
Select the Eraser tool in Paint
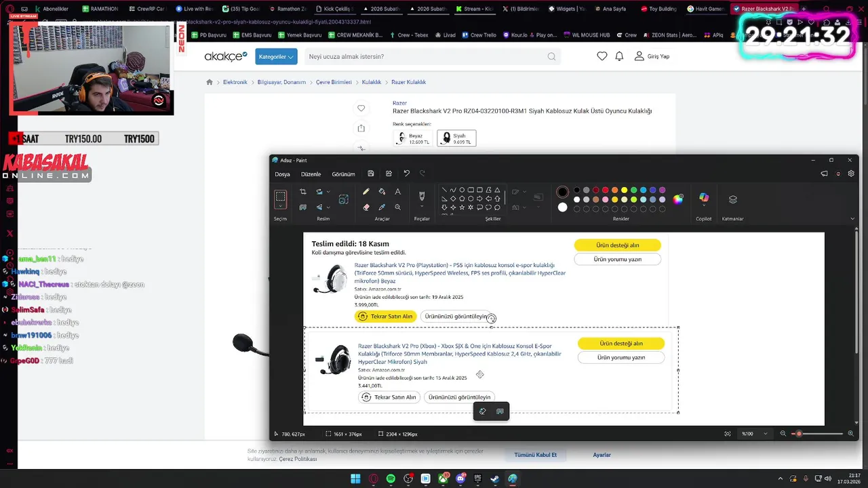tap(366, 207)
